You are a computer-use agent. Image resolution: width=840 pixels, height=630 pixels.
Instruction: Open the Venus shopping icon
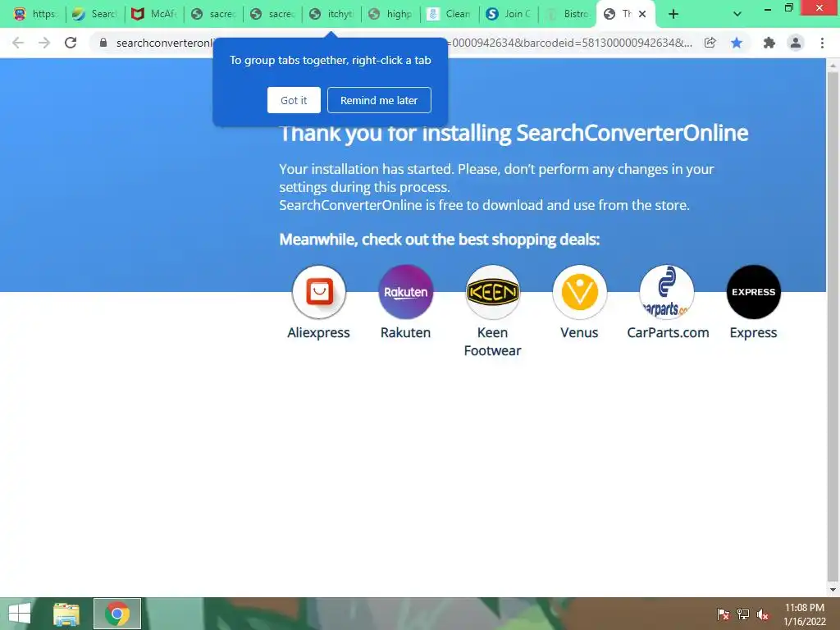579,292
